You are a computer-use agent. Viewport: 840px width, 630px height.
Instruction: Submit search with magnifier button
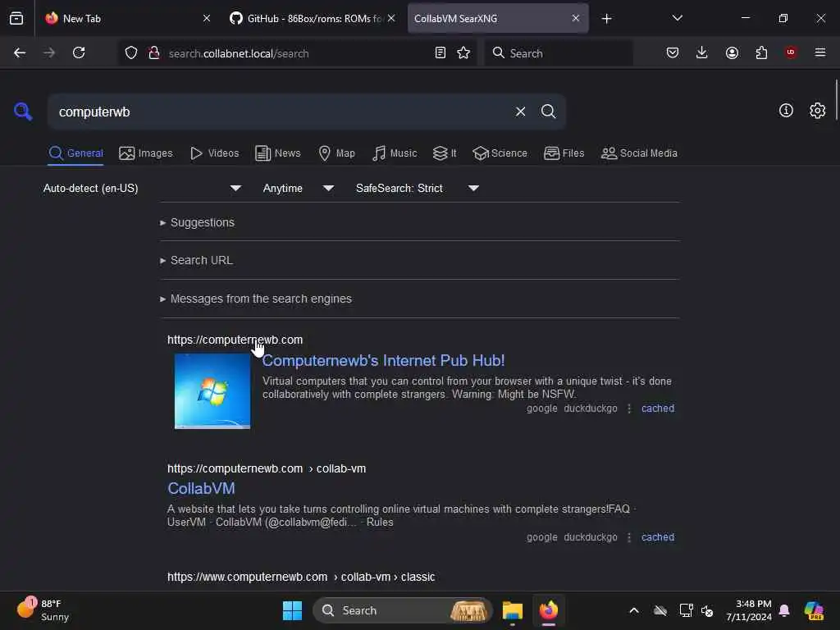coord(548,112)
